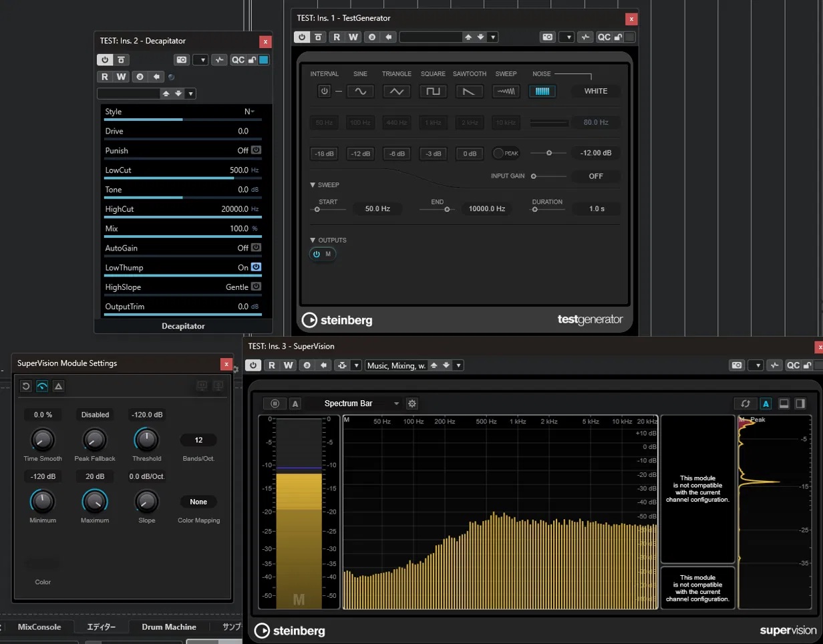Image resolution: width=823 pixels, height=644 pixels.
Task: Click the reset values icon in SuperVision toolbar
Action: click(746, 404)
